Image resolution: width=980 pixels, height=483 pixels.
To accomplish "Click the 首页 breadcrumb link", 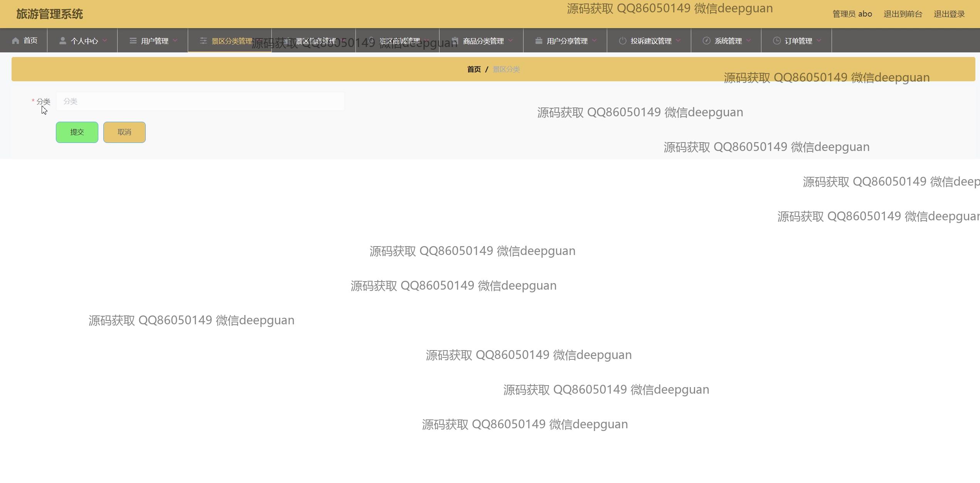I will [x=474, y=69].
